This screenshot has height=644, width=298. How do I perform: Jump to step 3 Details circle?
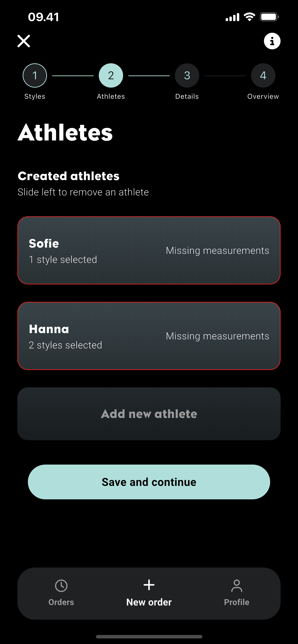coord(187,76)
